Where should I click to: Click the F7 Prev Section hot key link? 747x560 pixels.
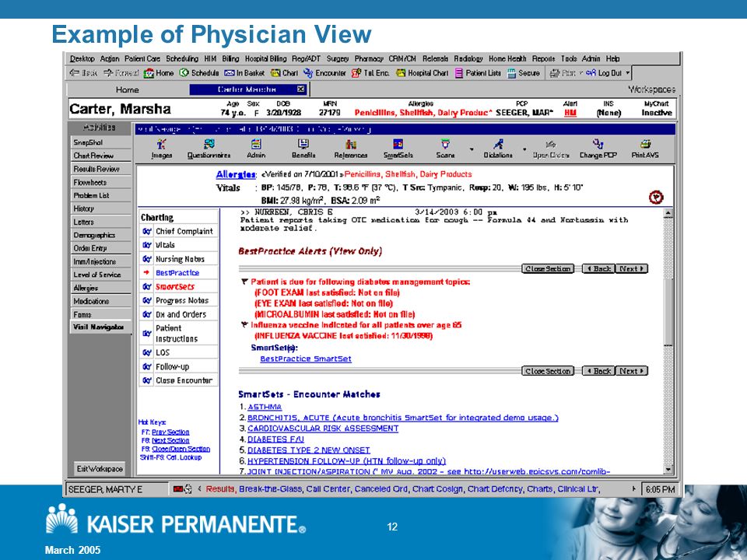pos(170,432)
